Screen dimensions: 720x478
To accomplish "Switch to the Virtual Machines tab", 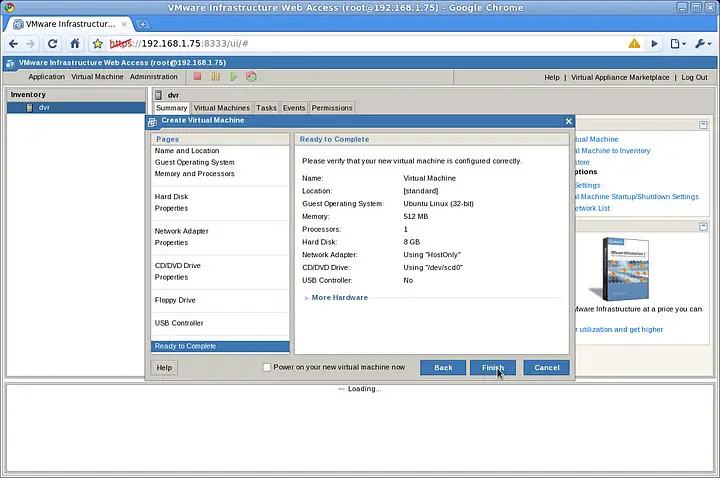I will [x=221, y=108].
